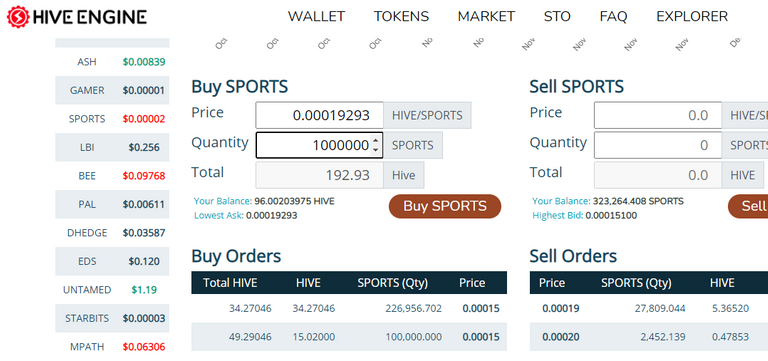
Task: Click the SPORTS (Qty) header in Buy Orders
Action: (393, 283)
